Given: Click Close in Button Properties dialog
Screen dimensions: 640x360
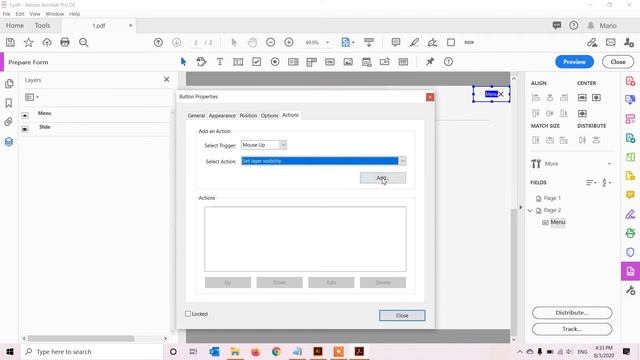Looking at the screenshot, I should coord(402,316).
